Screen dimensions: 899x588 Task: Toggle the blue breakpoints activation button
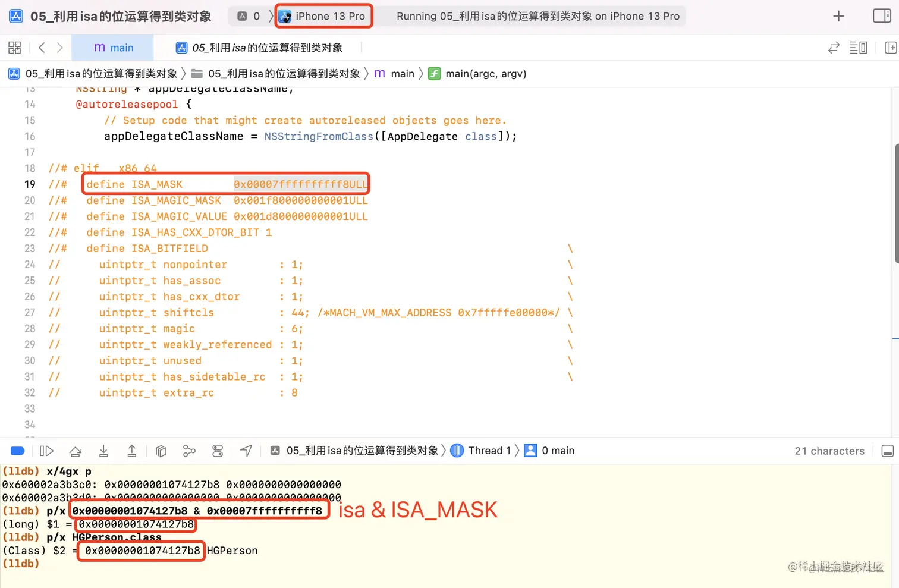coord(18,451)
